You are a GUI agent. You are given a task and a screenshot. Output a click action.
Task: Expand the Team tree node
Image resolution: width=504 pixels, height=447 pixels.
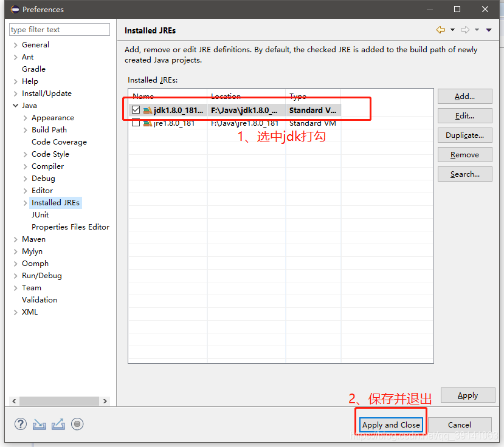coord(15,288)
